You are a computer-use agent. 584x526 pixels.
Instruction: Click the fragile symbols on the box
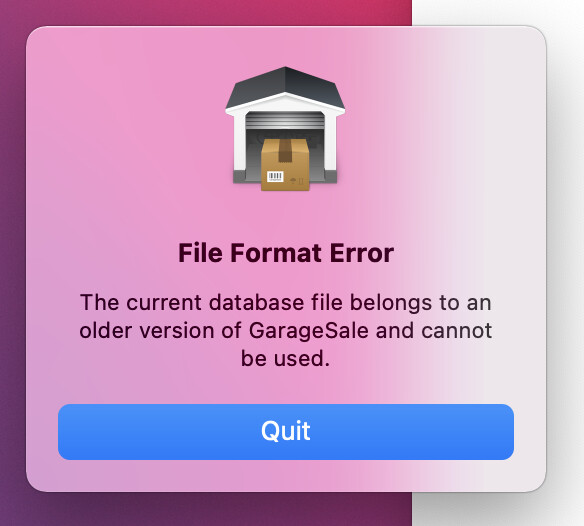pos(297,181)
